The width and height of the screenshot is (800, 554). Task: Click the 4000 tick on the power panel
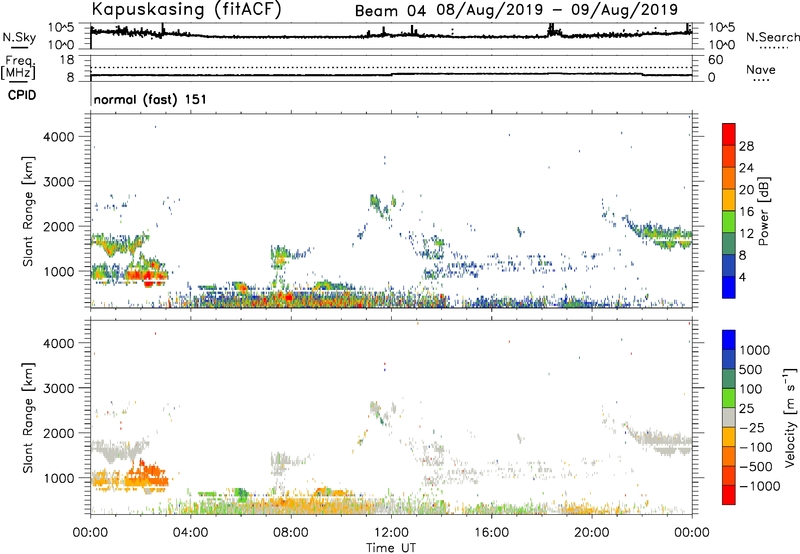tap(58, 137)
